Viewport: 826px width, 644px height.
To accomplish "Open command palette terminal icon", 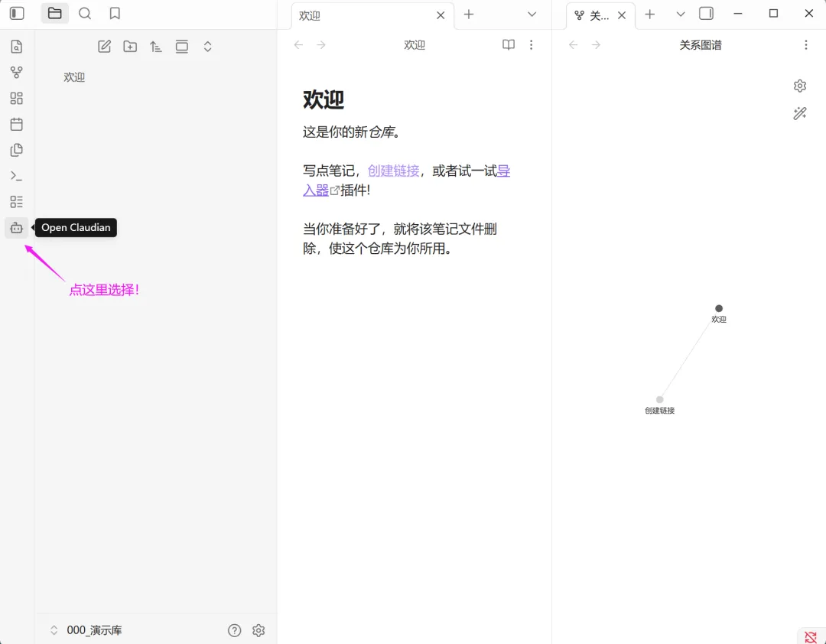I will (x=16, y=175).
